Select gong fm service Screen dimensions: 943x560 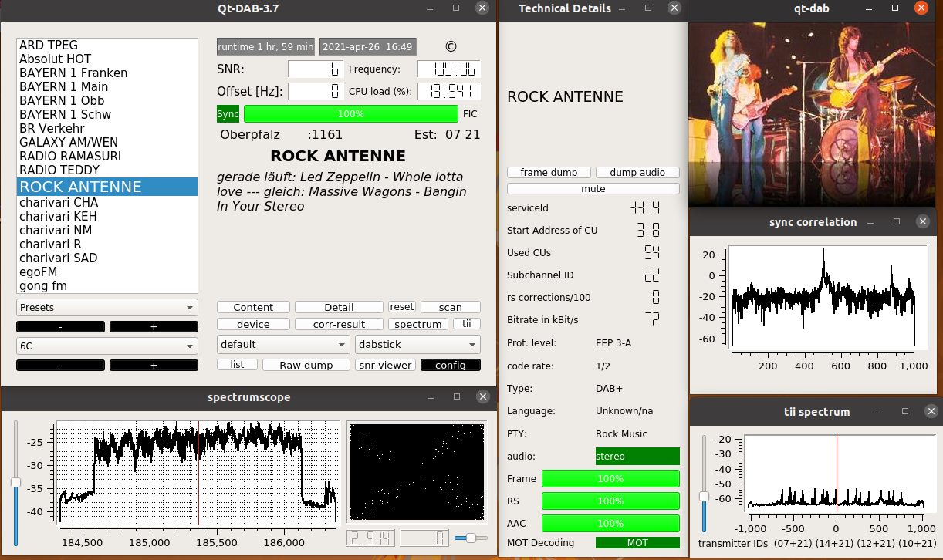coord(107,286)
